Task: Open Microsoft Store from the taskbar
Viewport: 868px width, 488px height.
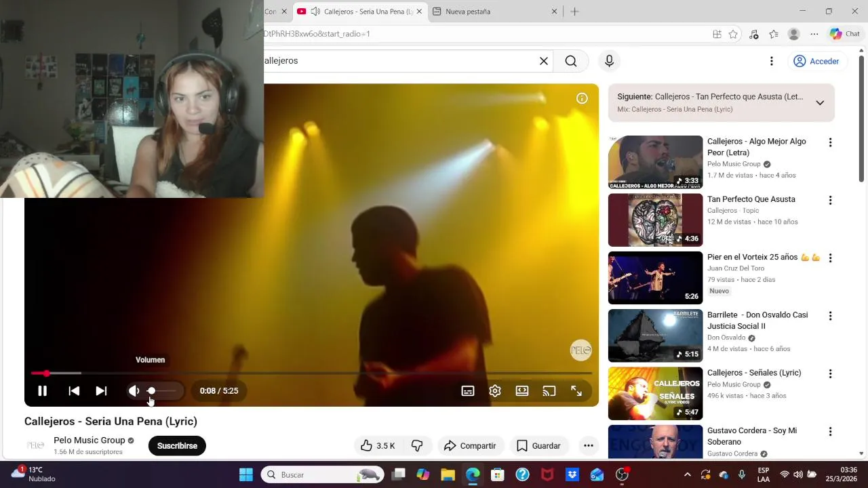Action: [x=498, y=474]
